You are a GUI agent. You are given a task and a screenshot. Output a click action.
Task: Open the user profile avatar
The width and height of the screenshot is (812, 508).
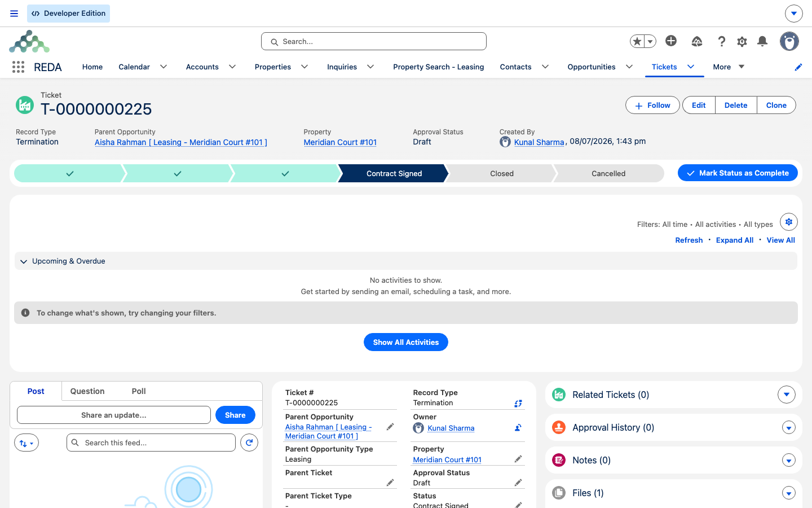[789, 41]
